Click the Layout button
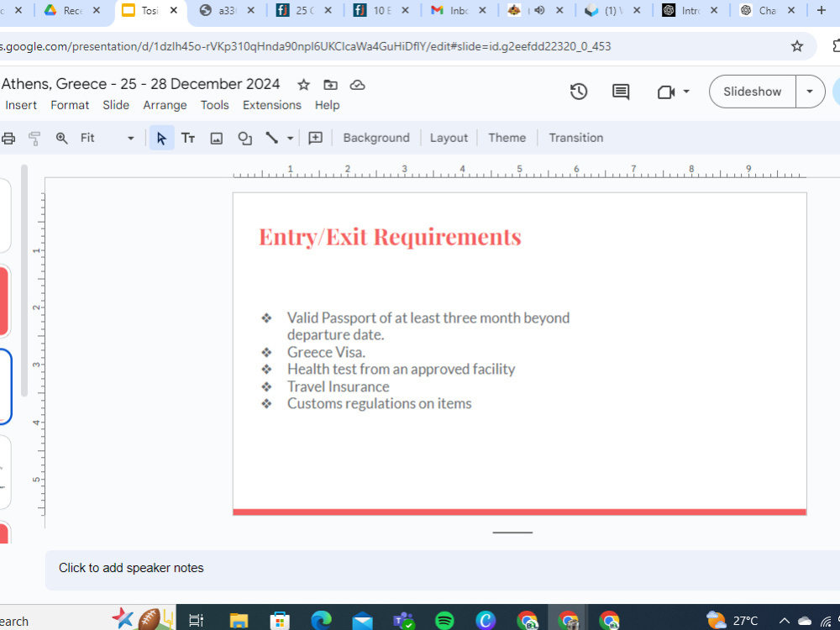 [449, 138]
